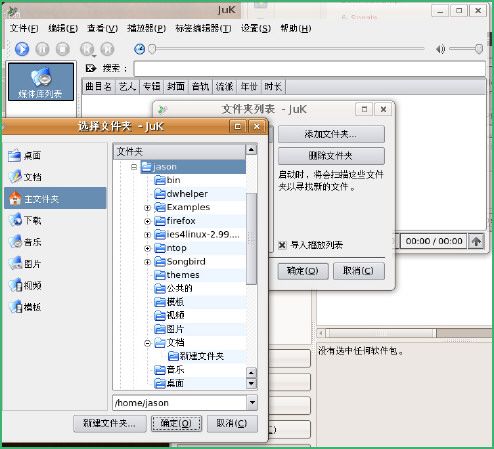Click the speaker volume icon
This screenshot has width=494, height=449.
(x=441, y=49)
